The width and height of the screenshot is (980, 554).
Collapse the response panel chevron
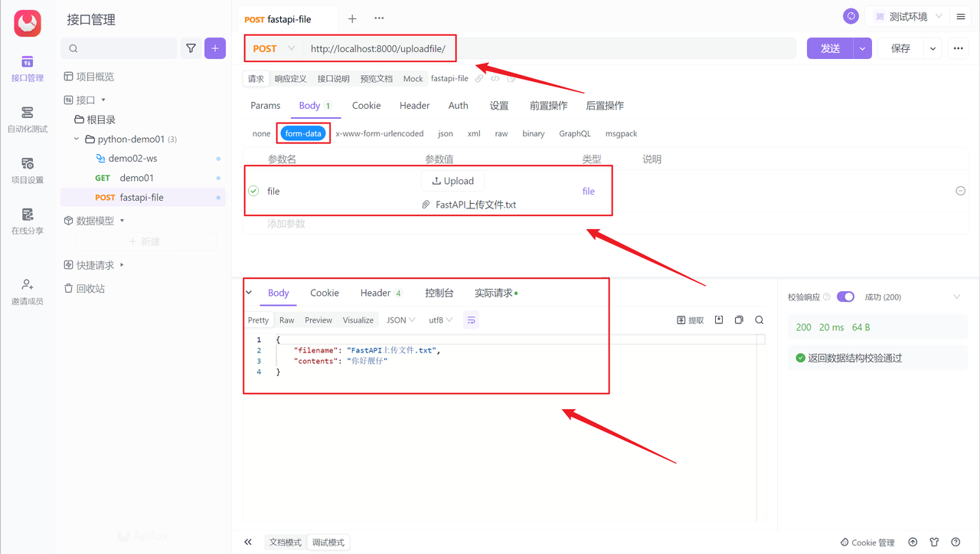point(249,293)
